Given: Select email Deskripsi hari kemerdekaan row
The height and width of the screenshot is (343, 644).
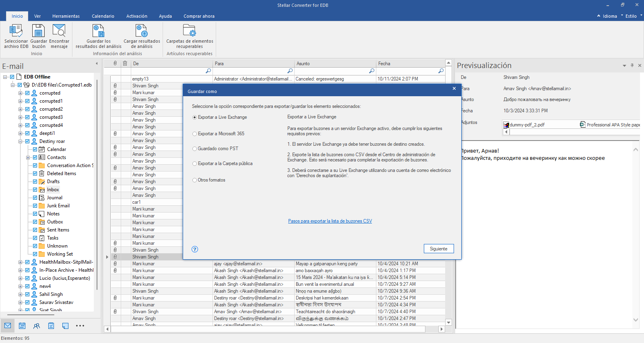Looking at the screenshot, I should 278,298.
